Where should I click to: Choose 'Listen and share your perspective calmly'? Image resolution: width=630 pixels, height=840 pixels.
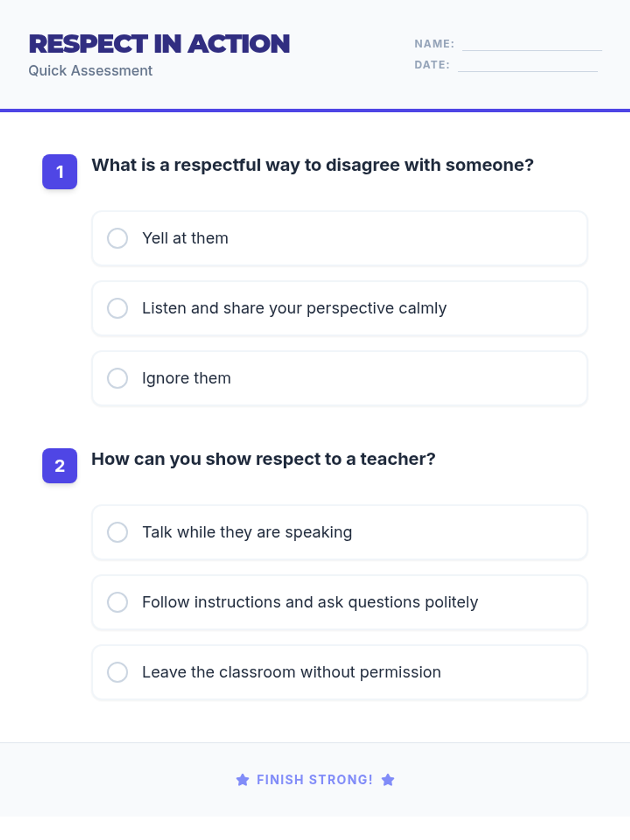(118, 308)
